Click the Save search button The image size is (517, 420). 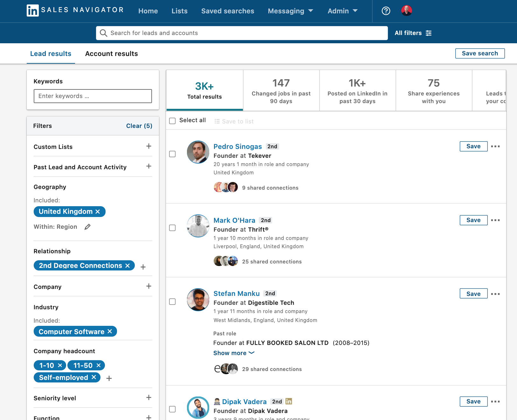(x=480, y=53)
